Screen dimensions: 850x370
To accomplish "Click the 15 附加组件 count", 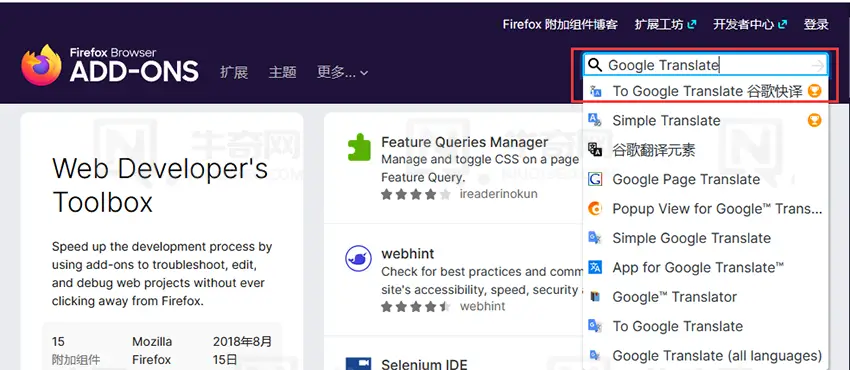I will tap(76, 350).
